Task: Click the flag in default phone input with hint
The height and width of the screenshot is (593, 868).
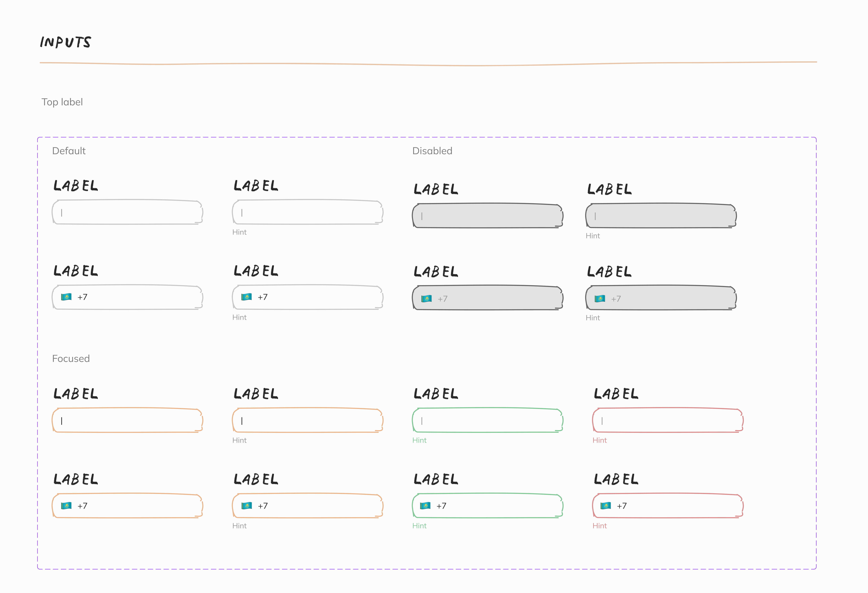Action: [x=246, y=297]
